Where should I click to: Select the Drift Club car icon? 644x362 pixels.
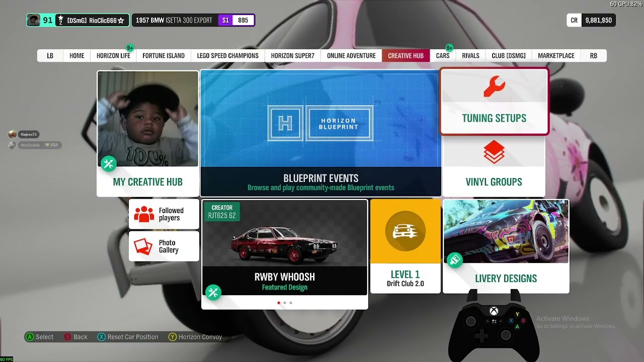coord(406,231)
